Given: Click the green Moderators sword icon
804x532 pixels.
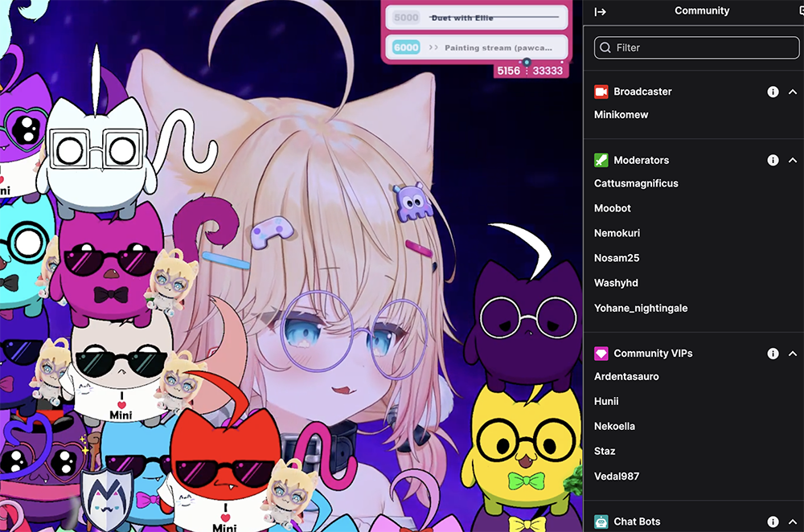Looking at the screenshot, I should point(601,161).
